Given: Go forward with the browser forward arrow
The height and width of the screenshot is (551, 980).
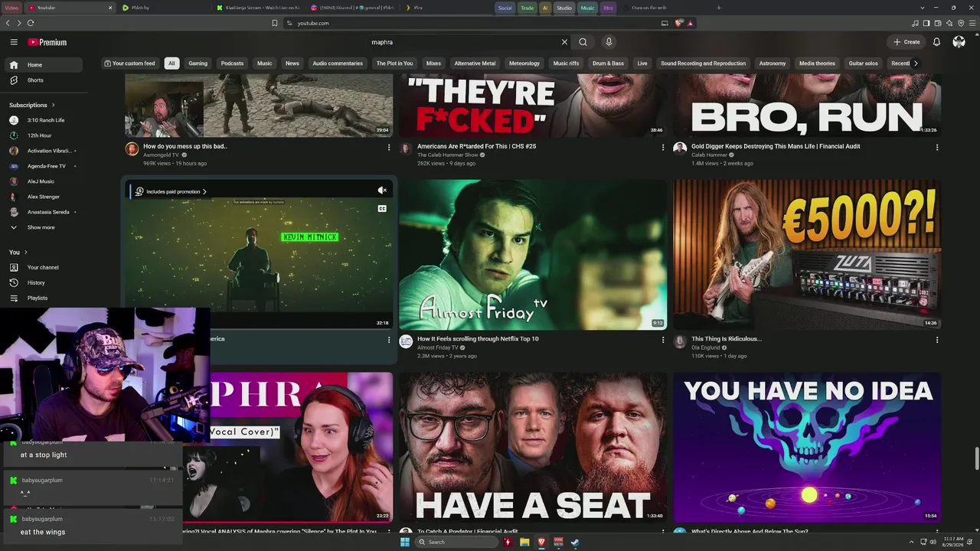Looking at the screenshot, I should click(x=18, y=23).
